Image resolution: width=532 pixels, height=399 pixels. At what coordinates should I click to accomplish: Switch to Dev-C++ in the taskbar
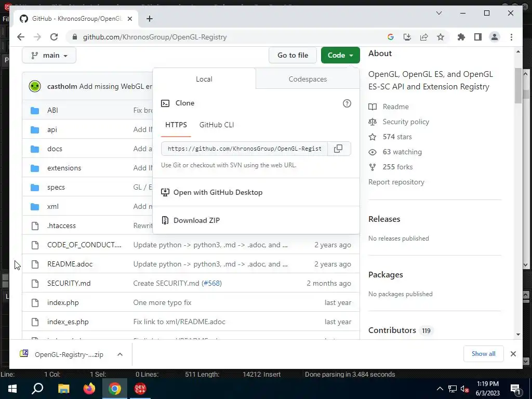point(140,389)
